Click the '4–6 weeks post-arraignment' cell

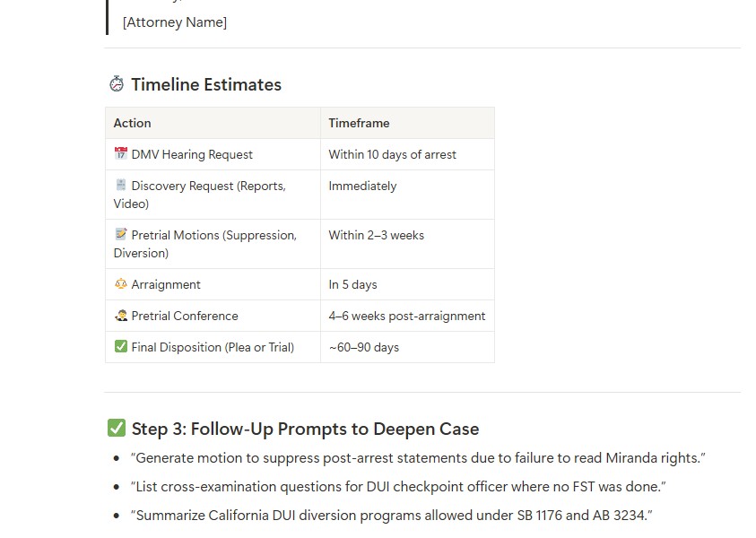(406, 316)
